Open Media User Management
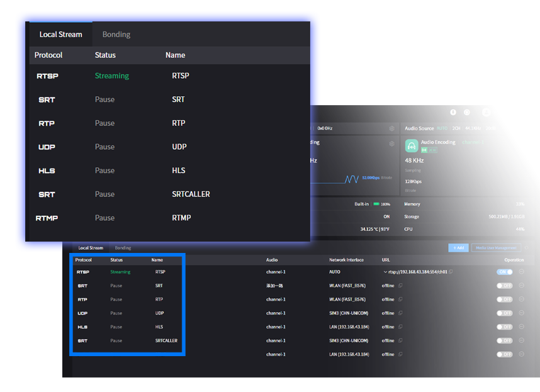Screen dimensions: 540x392 496,248
